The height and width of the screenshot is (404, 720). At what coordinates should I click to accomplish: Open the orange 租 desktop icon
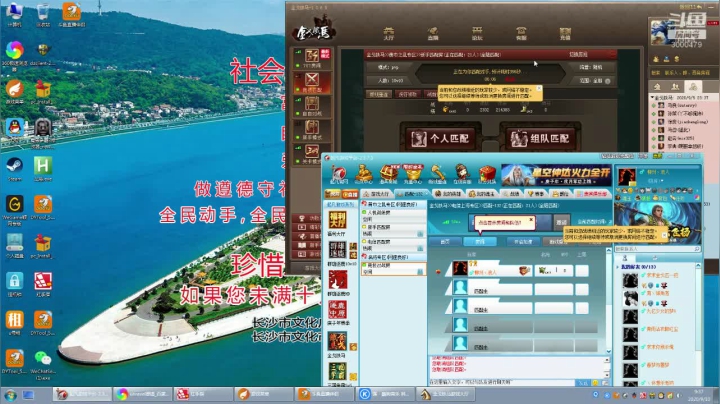15,323
